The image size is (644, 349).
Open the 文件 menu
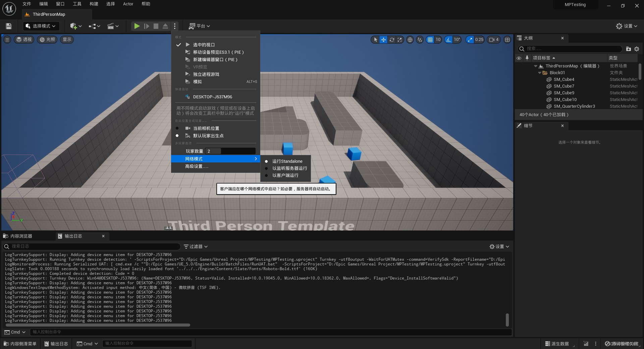click(27, 4)
